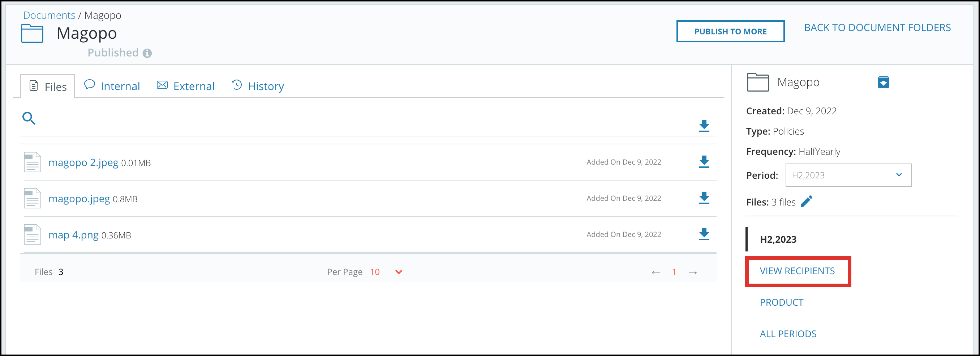Open the Documents breadcrumb link
Screen dimensions: 980x356
pyautogui.click(x=50, y=15)
